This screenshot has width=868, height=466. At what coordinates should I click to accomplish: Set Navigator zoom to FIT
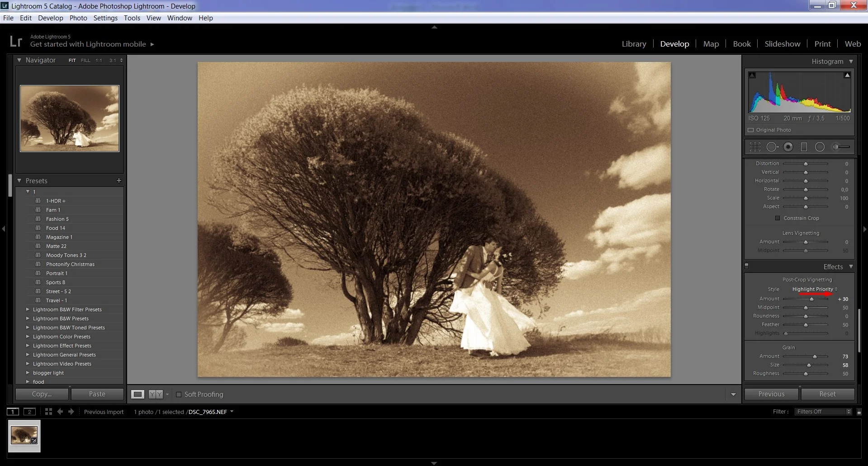[x=72, y=60]
